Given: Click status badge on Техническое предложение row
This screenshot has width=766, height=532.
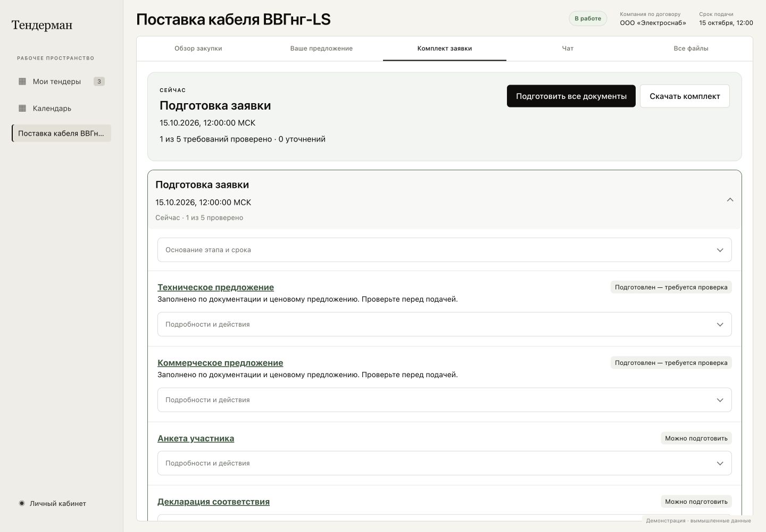Looking at the screenshot, I should (x=671, y=287).
